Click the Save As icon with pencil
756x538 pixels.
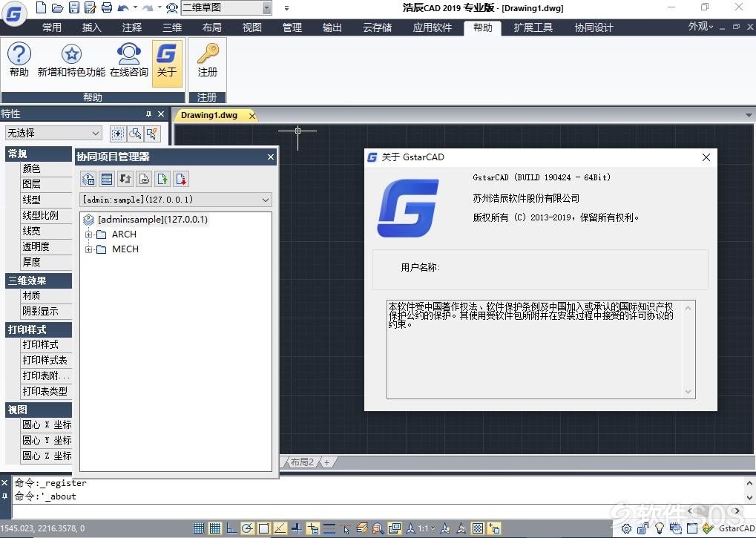coord(90,7)
